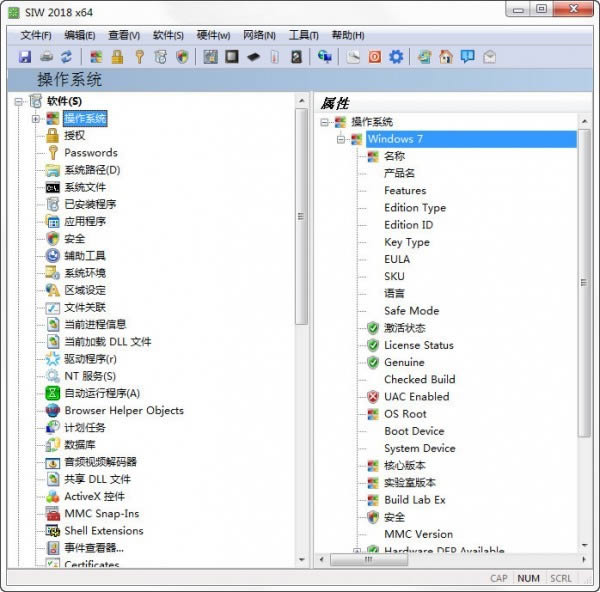Select Edition Type property row
Screen dimensions: 600x592
click(415, 208)
